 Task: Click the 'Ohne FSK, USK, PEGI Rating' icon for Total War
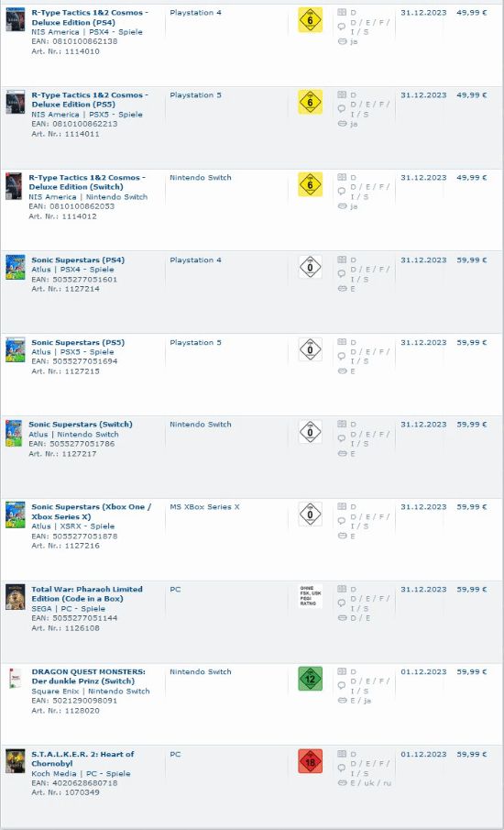click(x=310, y=596)
